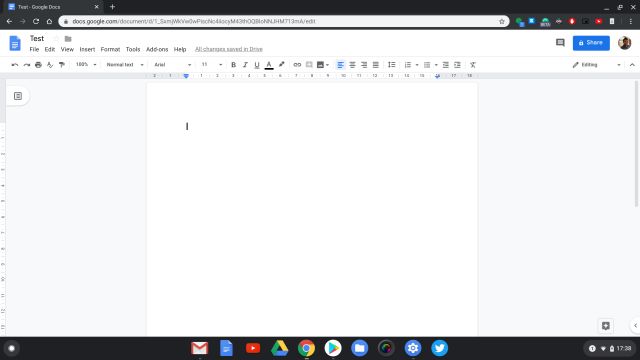Set center text alignment
The width and height of the screenshot is (640, 360).
(352, 65)
